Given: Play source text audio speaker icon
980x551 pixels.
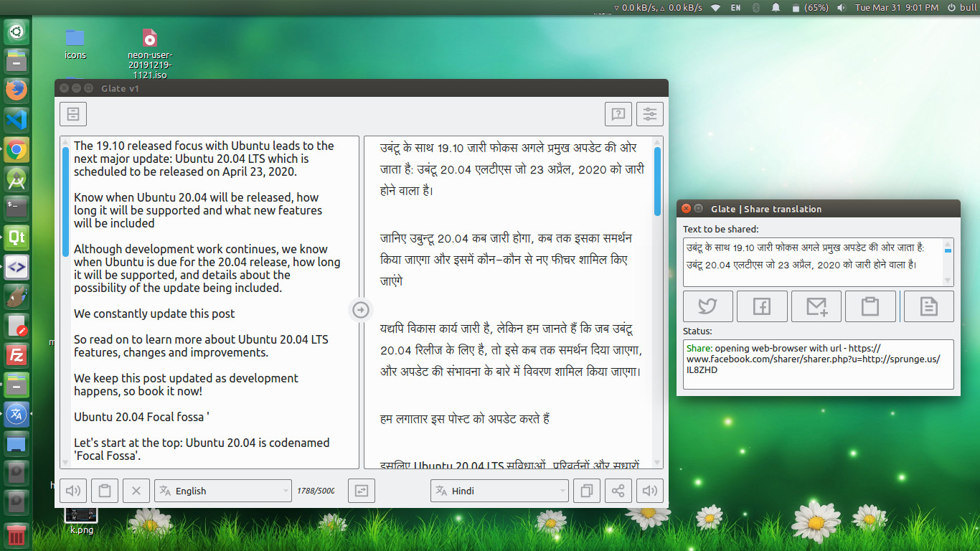Looking at the screenshot, I should [72, 491].
